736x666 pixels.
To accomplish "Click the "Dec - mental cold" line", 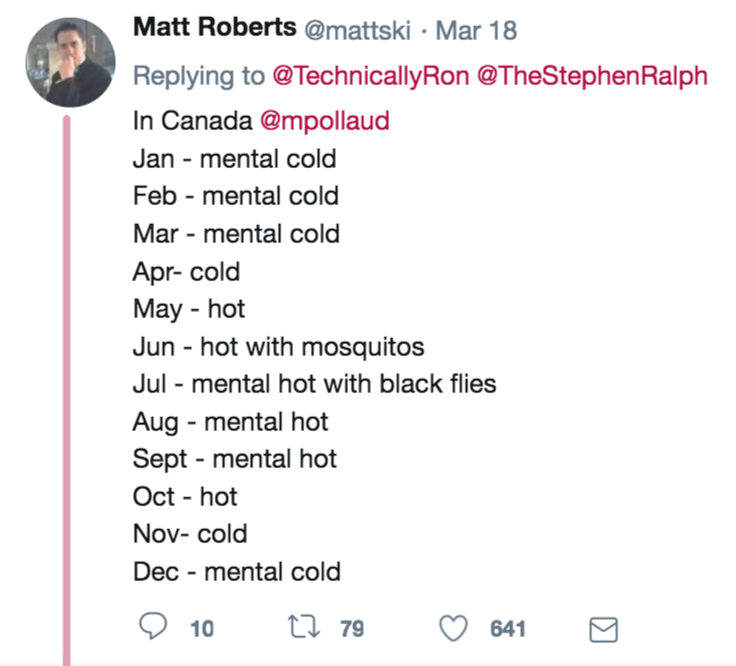I will tap(236, 572).
